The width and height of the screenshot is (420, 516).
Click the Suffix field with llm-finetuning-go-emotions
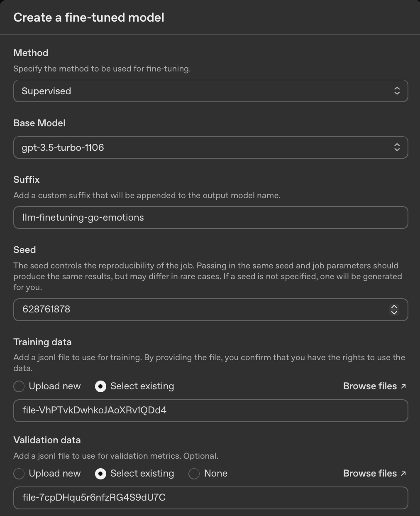tap(210, 218)
